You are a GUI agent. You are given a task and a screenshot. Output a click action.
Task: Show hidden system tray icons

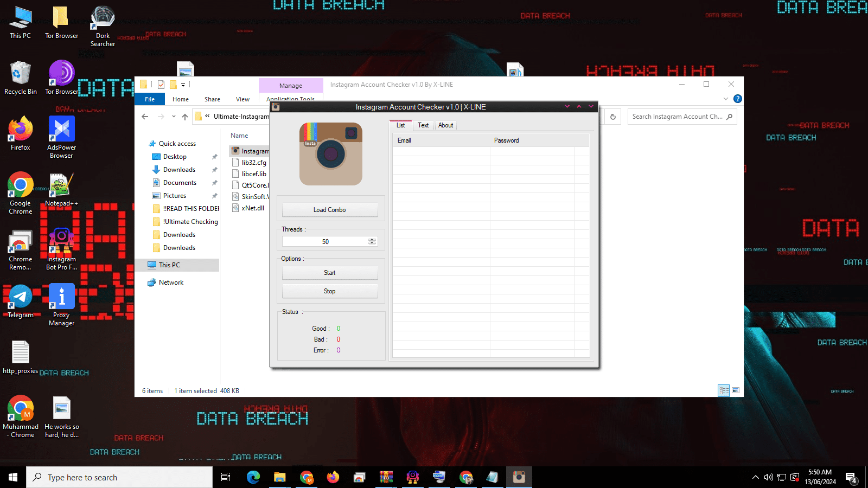click(x=755, y=477)
